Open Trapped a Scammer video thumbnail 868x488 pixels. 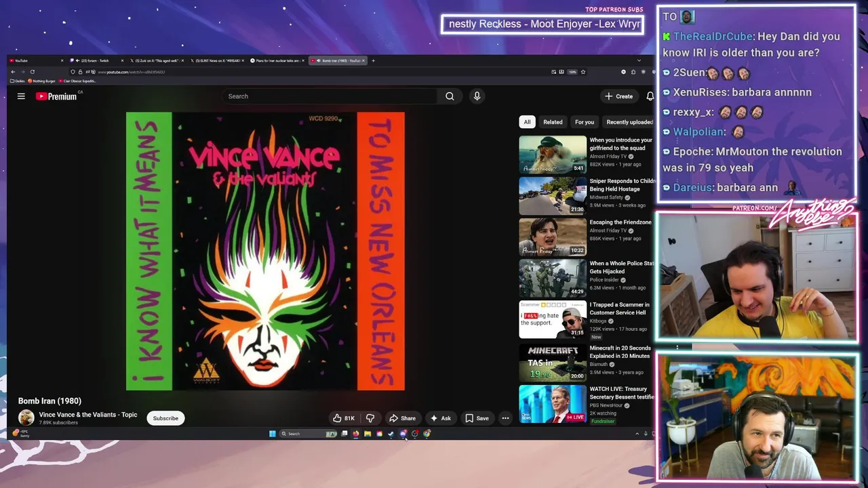[553, 319]
